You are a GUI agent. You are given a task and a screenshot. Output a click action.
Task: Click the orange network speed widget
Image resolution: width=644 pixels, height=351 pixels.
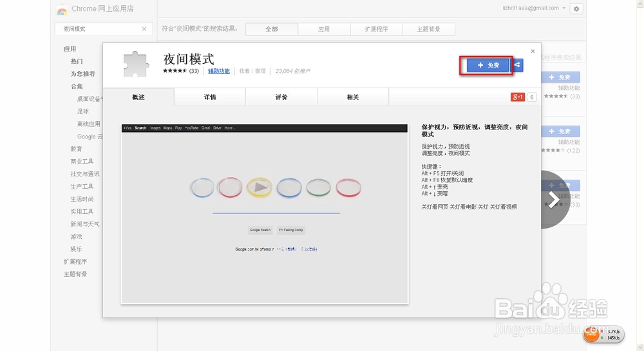604,335
